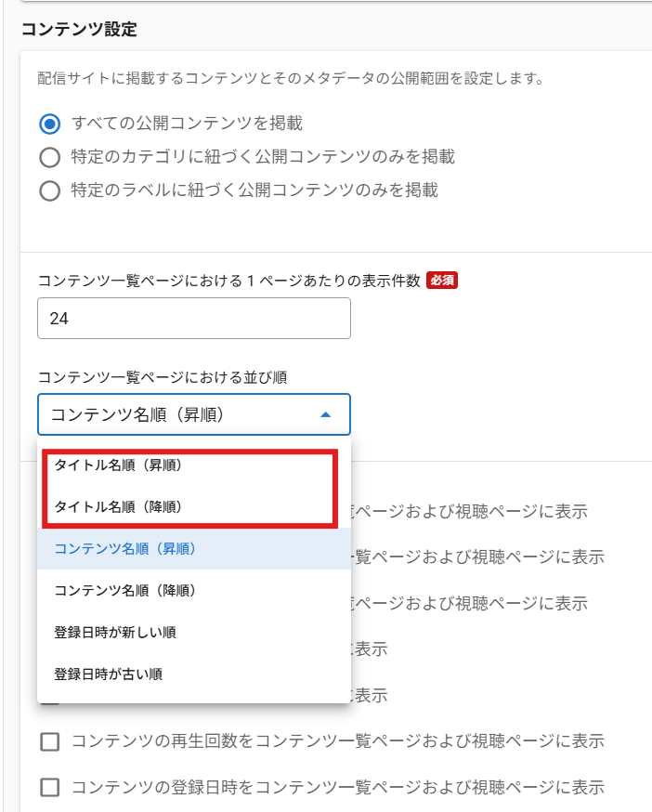The image size is (652, 812).
Task: Collapse the コンテンツ名順（昇順） sort combo box
Action: [x=193, y=415]
